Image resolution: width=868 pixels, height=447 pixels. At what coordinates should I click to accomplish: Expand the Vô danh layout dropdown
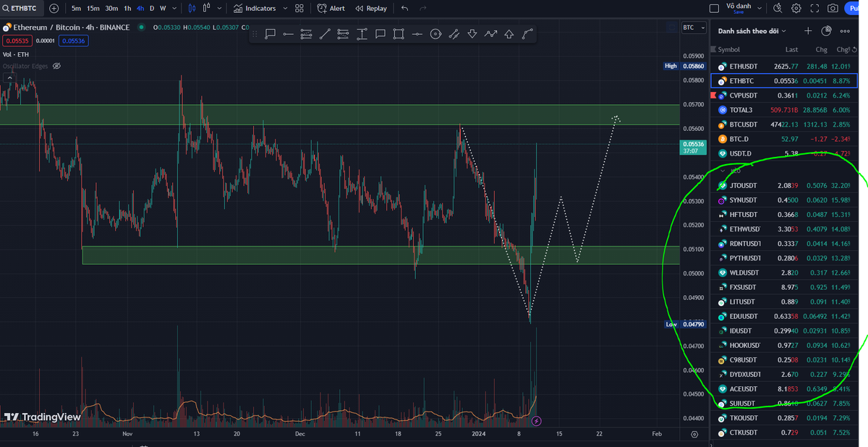759,8
